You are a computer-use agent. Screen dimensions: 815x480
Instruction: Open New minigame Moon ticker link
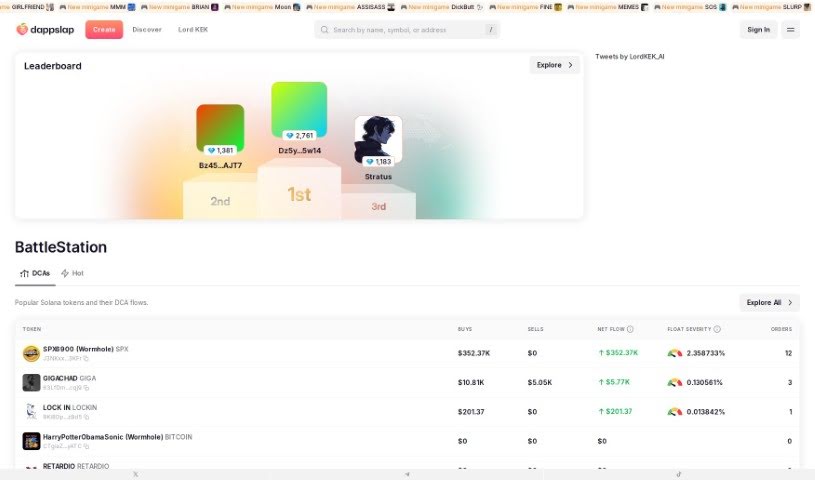coord(262,7)
